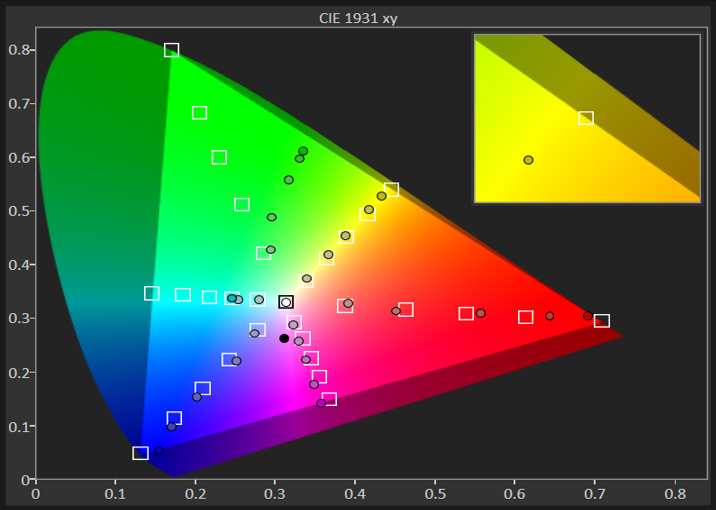
Task: Click the leftmost cyan target square
Action: pyautogui.click(x=152, y=293)
